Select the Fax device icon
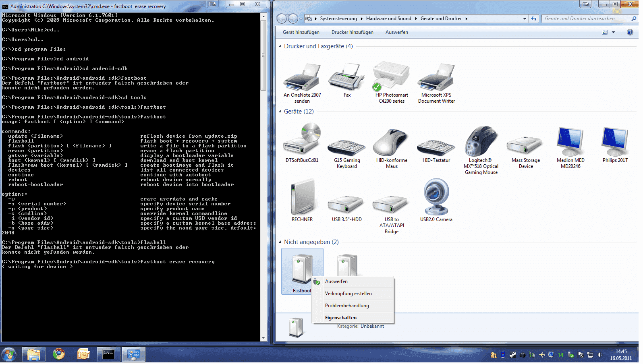Viewport: 643px width, 364px height. pyautogui.click(x=347, y=80)
